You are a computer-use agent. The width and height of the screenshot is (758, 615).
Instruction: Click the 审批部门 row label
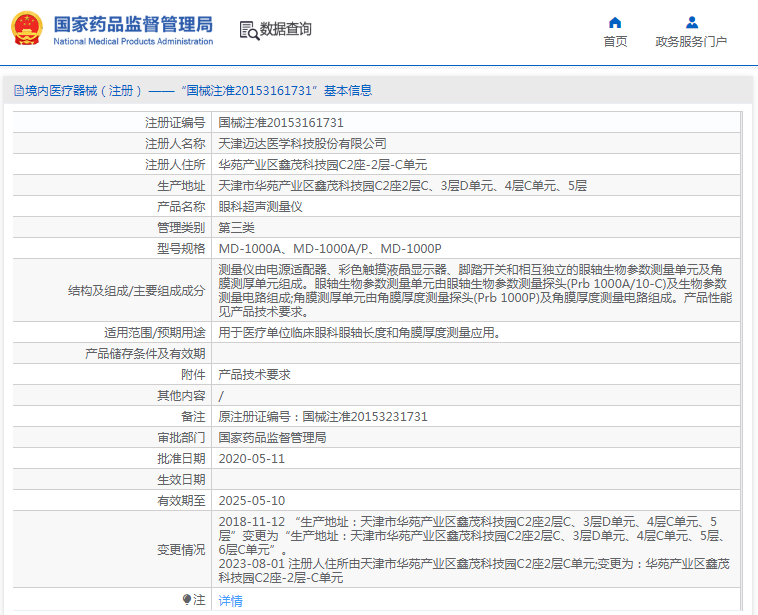coord(181,438)
